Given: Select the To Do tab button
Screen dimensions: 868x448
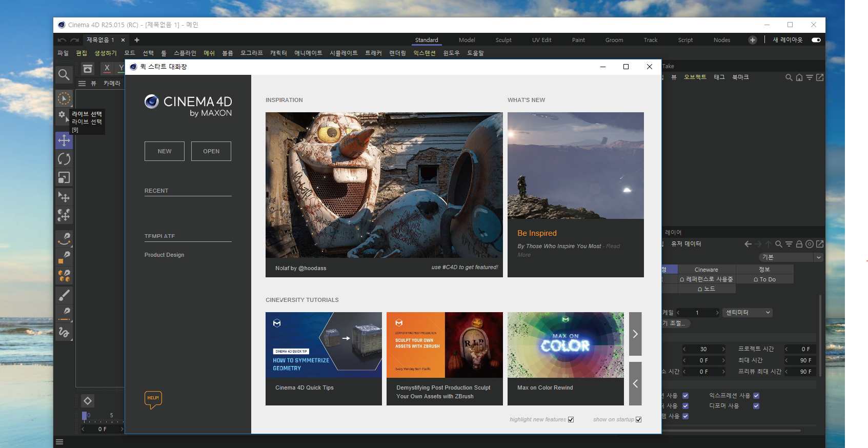Looking at the screenshot, I should [x=764, y=279].
